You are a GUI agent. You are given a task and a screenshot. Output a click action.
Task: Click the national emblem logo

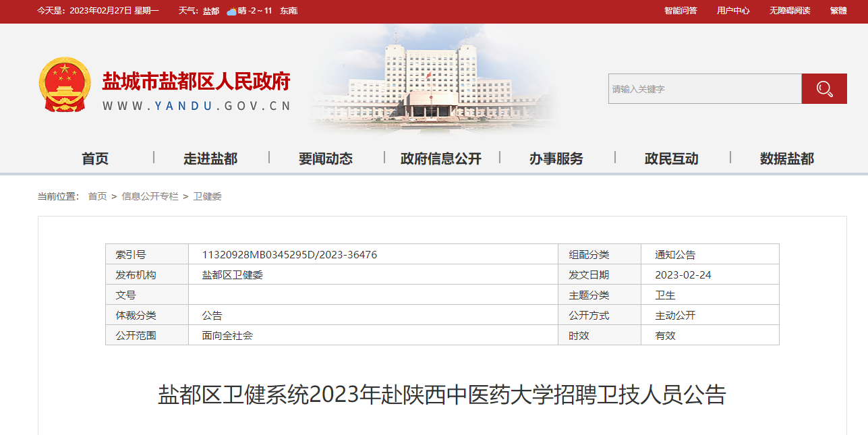click(63, 85)
